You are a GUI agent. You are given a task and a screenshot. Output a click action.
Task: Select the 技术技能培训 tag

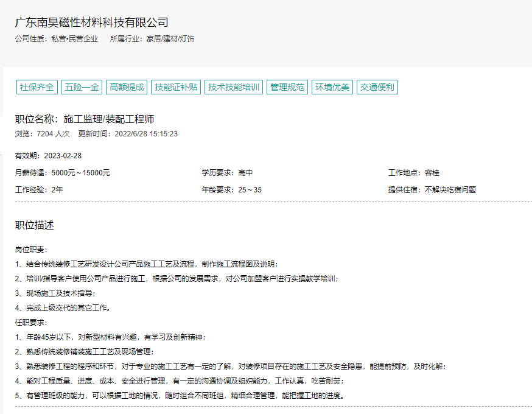234,87
